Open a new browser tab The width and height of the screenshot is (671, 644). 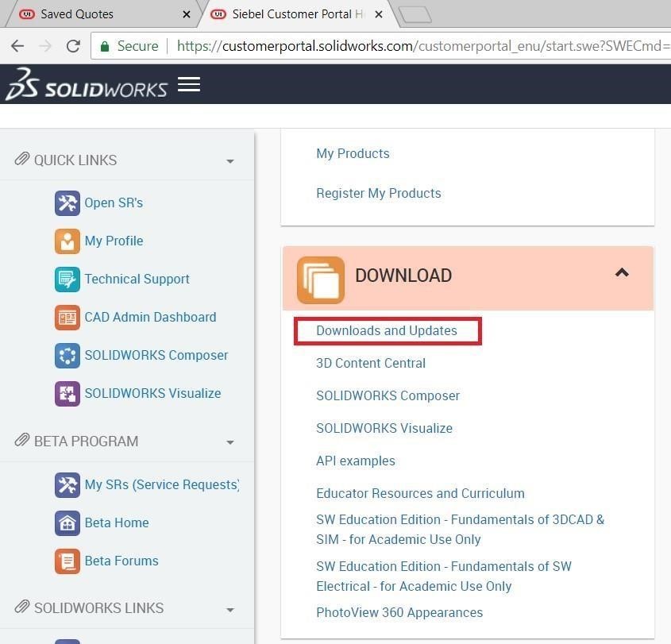point(415,14)
